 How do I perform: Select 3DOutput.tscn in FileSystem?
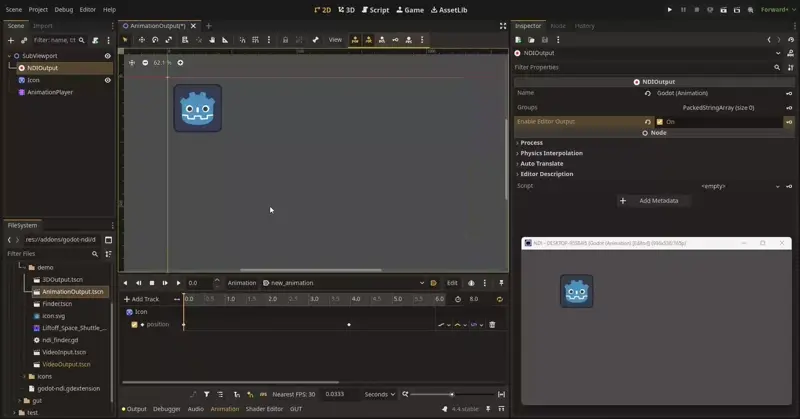coord(62,280)
